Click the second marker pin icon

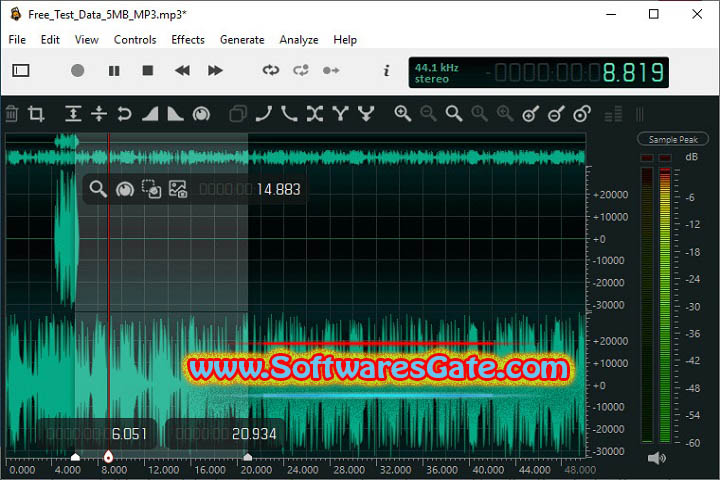556,113
